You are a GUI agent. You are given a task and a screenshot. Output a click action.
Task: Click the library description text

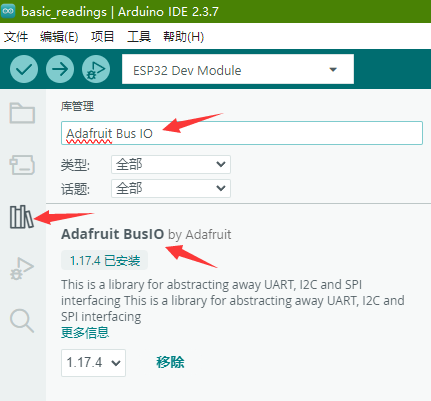tap(233, 301)
